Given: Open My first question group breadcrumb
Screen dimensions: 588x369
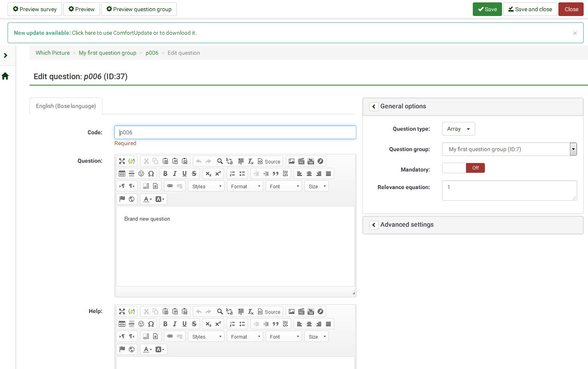Looking at the screenshot, I should pyautogui.click(x=107, y=53).
